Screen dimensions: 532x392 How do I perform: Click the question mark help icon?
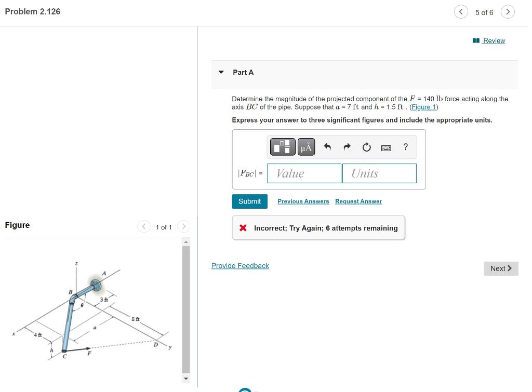[x=405, y=147]
